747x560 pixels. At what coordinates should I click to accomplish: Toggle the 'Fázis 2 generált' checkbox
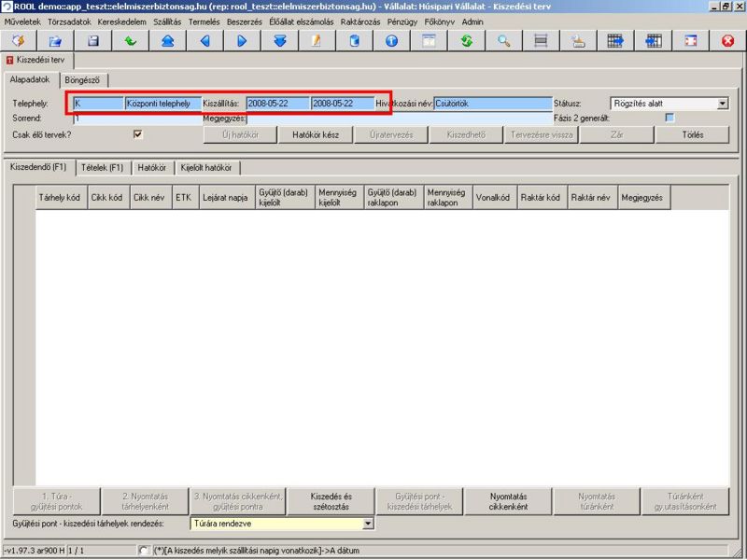[669, 119]
